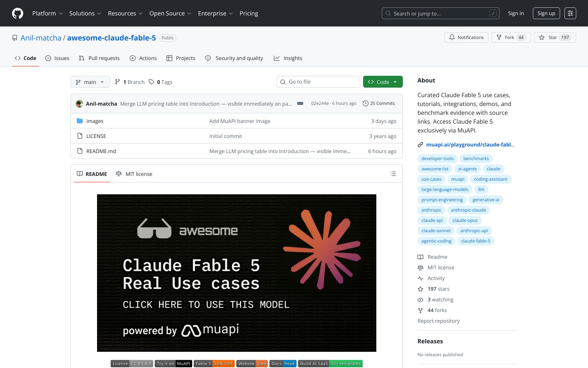The width and height of the screenshot is (588, 368).
Task: Expand the Platform menu
Action: (47, 13)
